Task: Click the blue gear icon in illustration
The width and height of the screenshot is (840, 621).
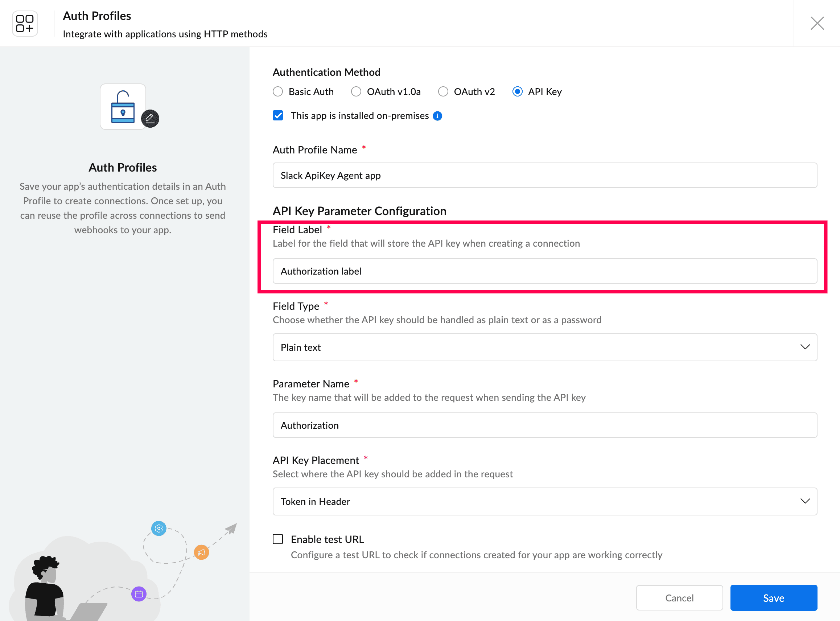Action: click(158, 529)
